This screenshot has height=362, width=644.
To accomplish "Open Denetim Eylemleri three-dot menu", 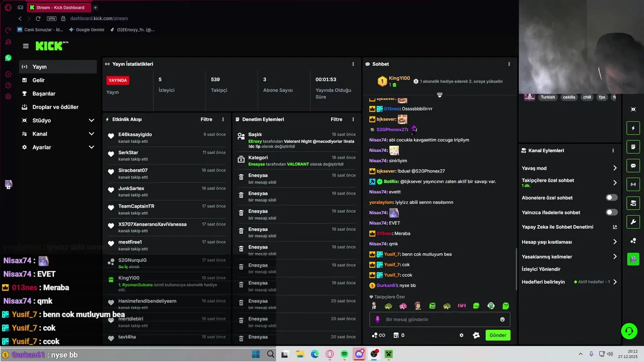I will 353,119.
